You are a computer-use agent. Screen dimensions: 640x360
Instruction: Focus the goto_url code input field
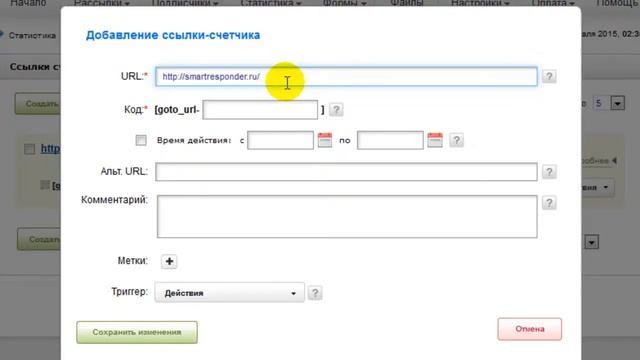pyautogui.click(x=260, y=110)
